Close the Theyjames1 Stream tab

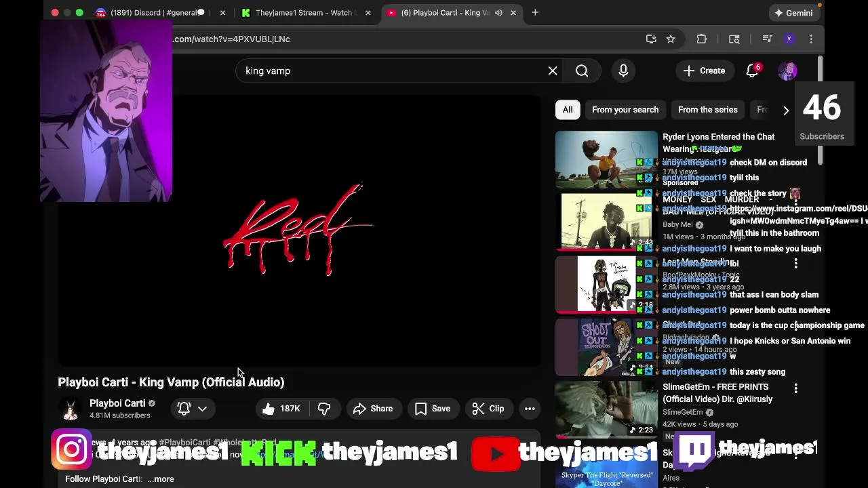click(368, 12)
